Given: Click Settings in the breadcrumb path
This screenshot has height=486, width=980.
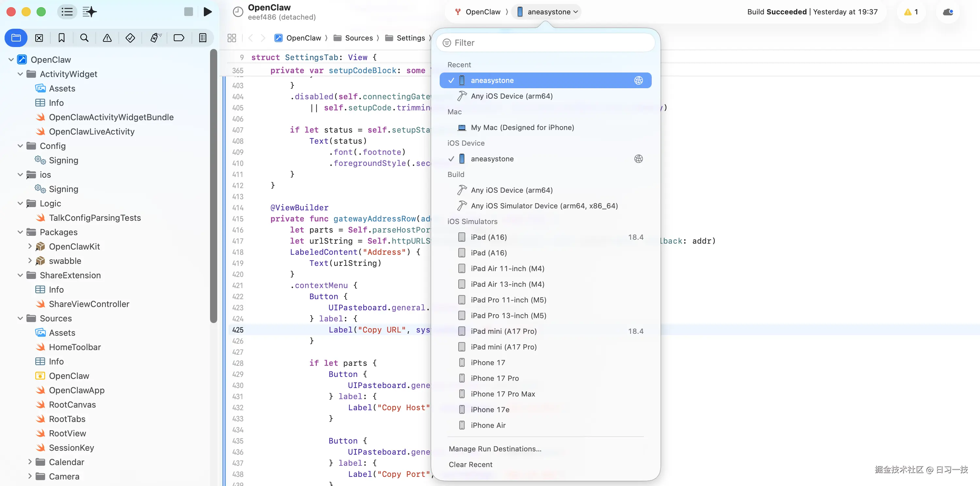Looking at the screenshot, I should coord(405,38).
